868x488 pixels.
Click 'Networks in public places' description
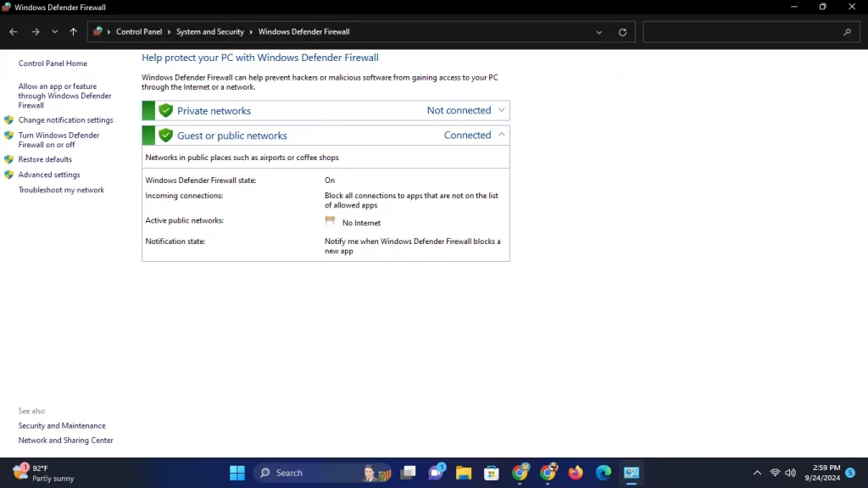point(242,158)
